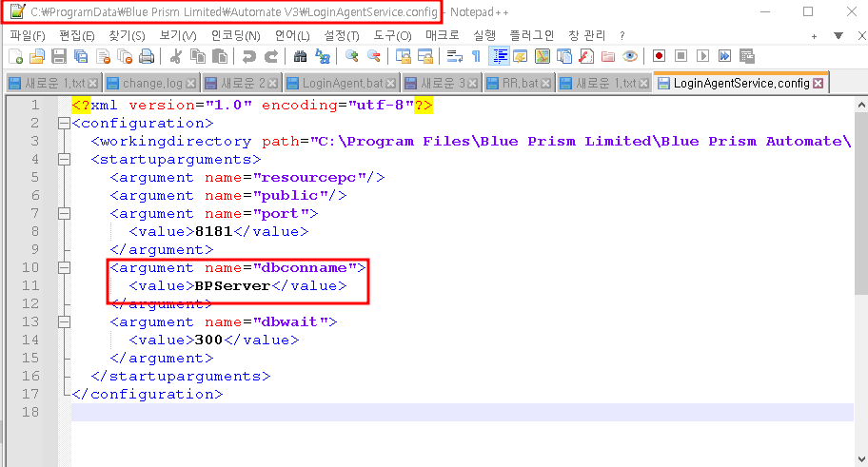868x467 pixels.
Task: Open the Document Map icon
Action: (x=542, y=56)
